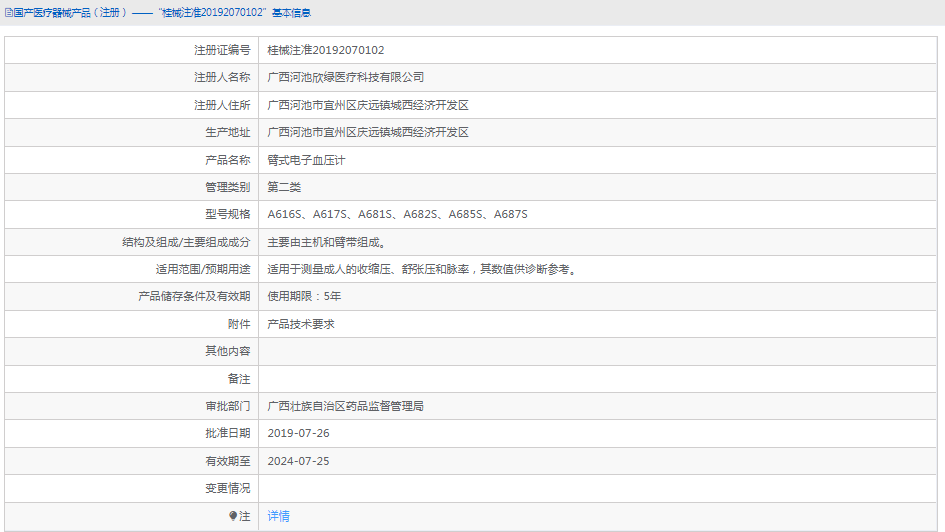The height and width of the screenshot is (532, 945).
Task: Click the 其他内容 label
Action: point(228,351)
